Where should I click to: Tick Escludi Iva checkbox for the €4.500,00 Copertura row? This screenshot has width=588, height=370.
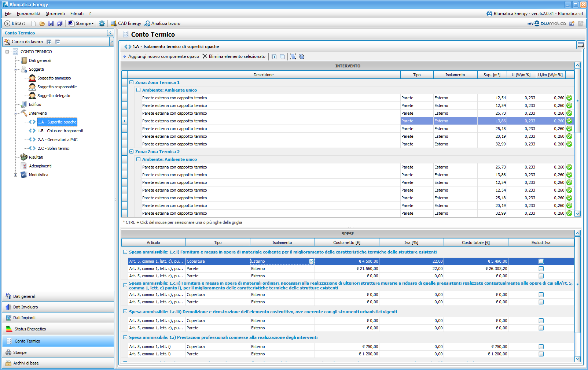click(x=541, y=261)
